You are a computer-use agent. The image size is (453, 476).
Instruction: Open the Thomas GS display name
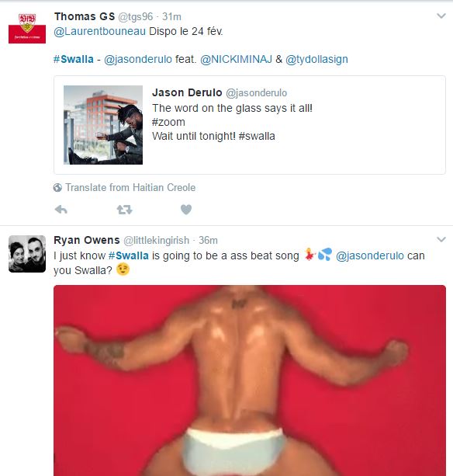pos(85,16)
